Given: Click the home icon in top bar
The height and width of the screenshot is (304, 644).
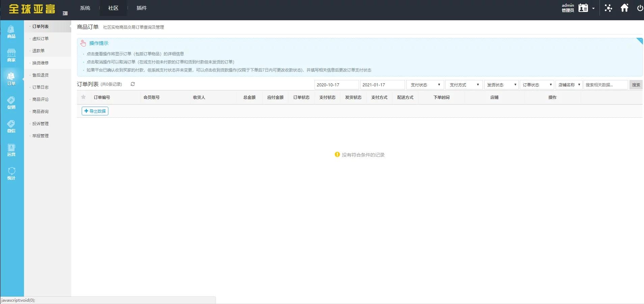Looking at the screenshot, I should point(624,7).
